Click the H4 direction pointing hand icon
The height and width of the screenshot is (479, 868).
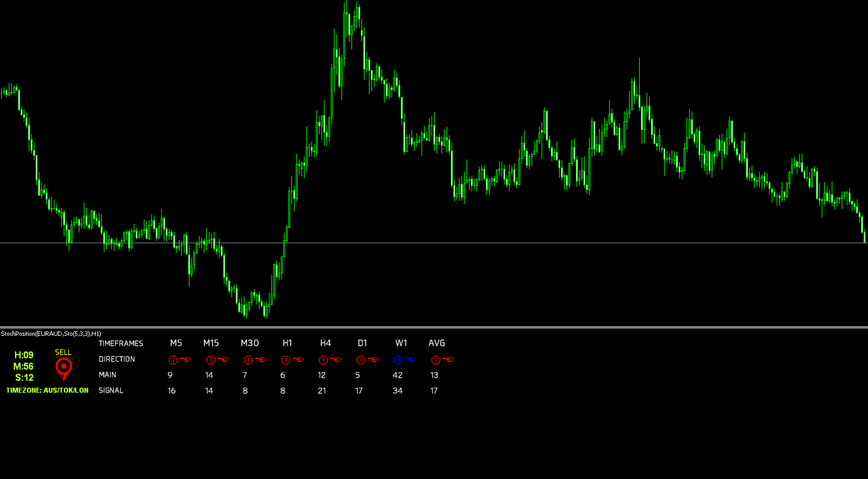pyautogui.click(x=336, y=360)
